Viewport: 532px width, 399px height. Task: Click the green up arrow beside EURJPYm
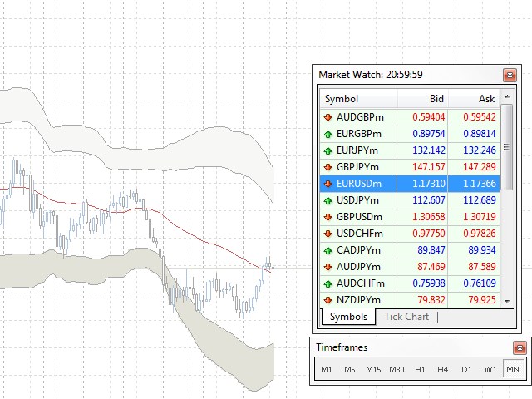click(328, 150)
